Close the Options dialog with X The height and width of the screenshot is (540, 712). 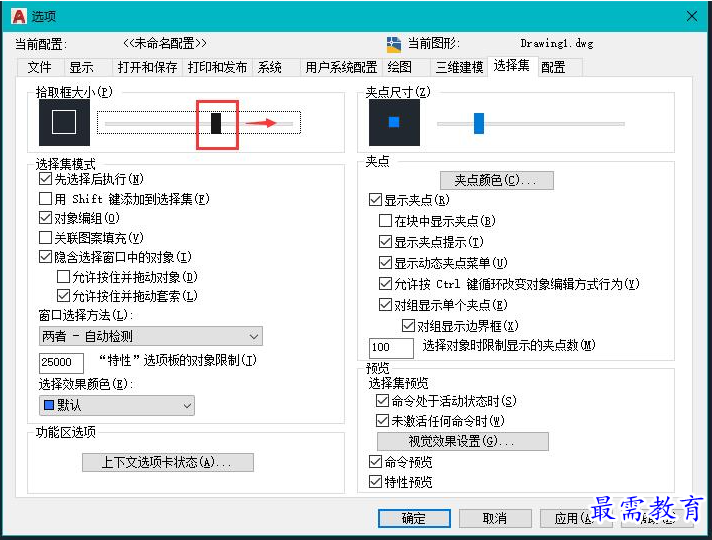pos(692,16)
